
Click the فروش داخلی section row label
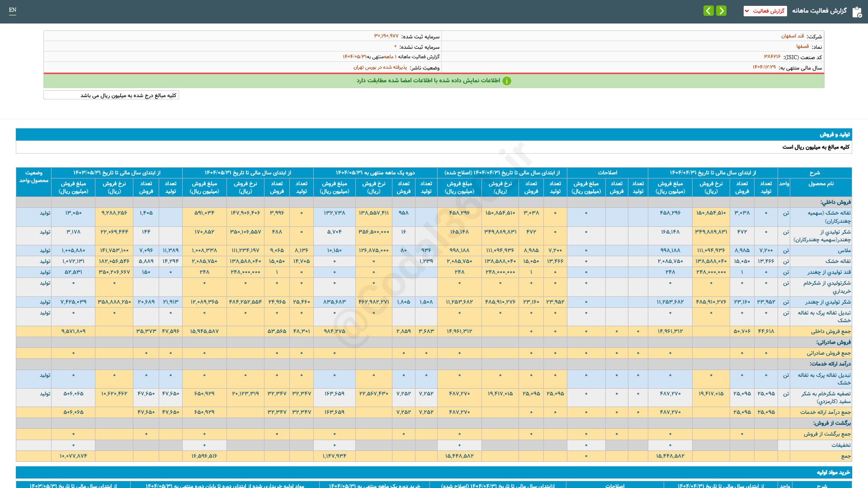pos(835,202)
